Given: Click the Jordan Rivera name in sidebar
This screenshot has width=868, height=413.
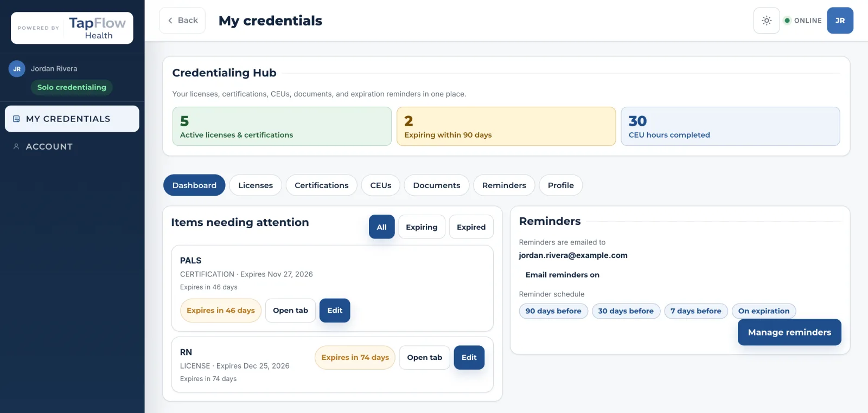Looking at the screenshot, I should [54, 69].
